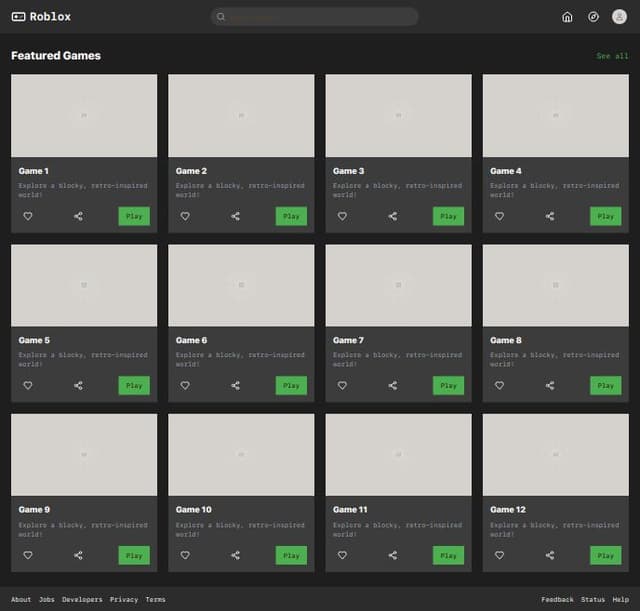Open the About footer link
The width and height of the screenshot is (640, 611).
[x=21, y=600]
